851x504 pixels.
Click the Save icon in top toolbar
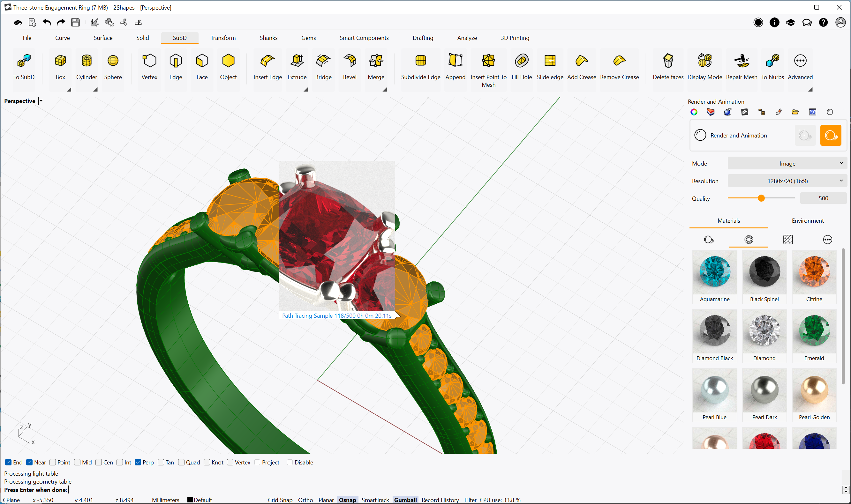[75, 22]
